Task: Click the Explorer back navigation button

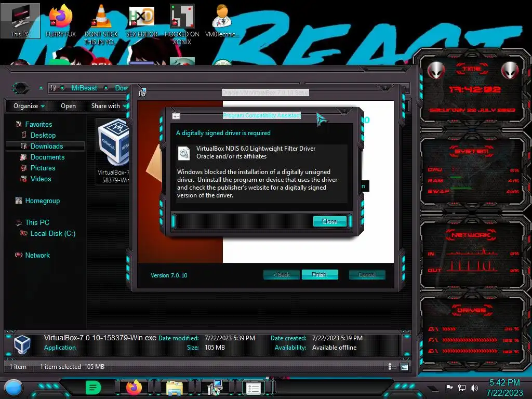Action: [x=21, y=88]
